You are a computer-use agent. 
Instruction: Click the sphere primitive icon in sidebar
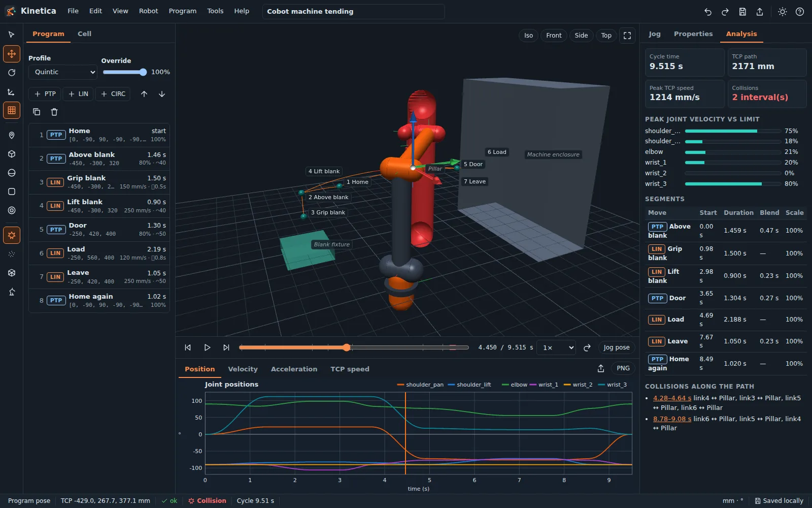click(12, 173)
